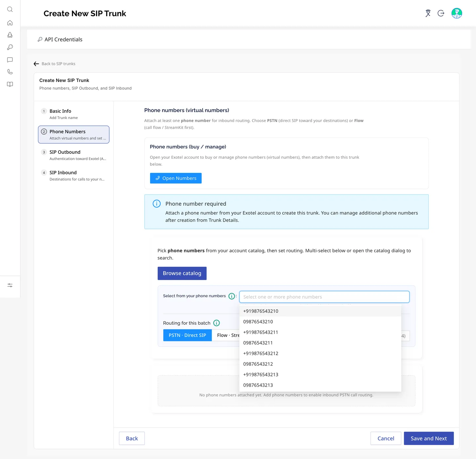This screenshot has height=459, width=476.
Task: Choose 09876543213 from the dropdown list
Action: (x=320, y=385)
